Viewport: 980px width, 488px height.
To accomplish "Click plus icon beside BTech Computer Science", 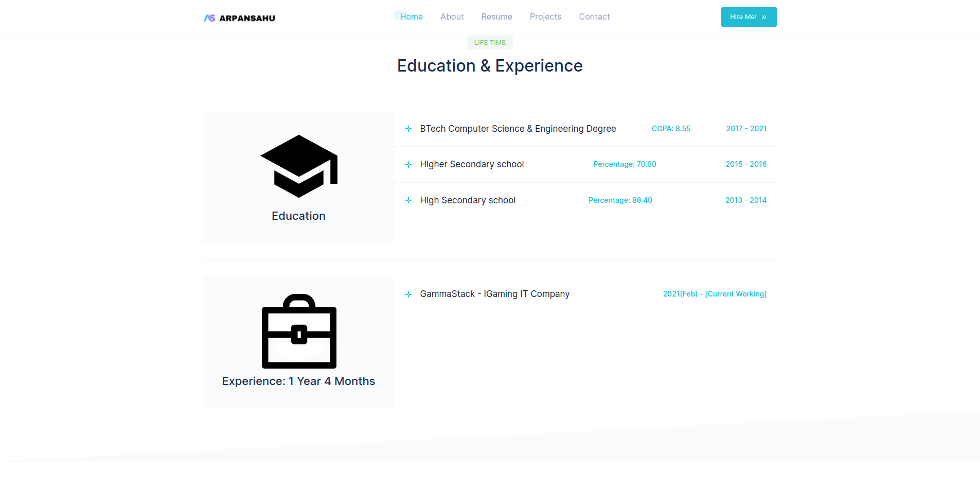I will tap(408, 129).
